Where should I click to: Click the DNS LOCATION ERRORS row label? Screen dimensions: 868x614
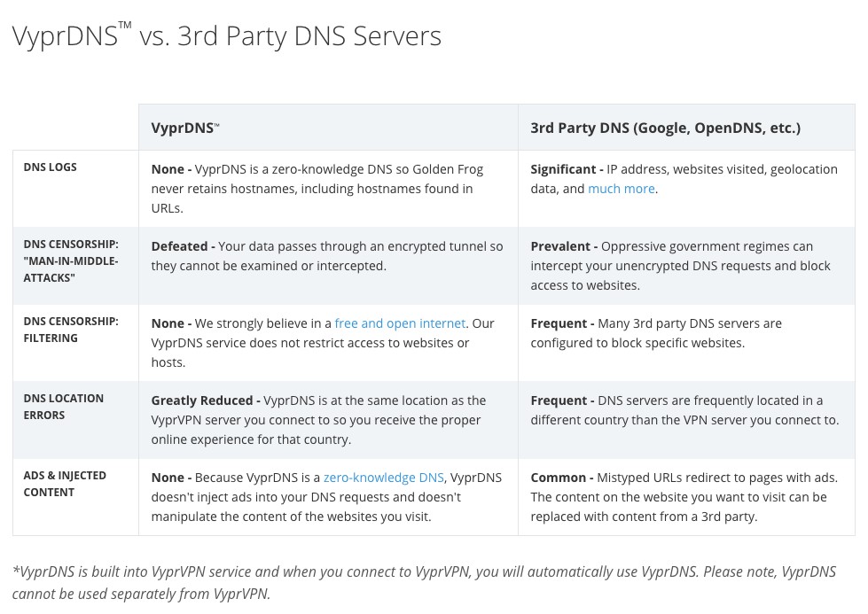tap(63, 407)
